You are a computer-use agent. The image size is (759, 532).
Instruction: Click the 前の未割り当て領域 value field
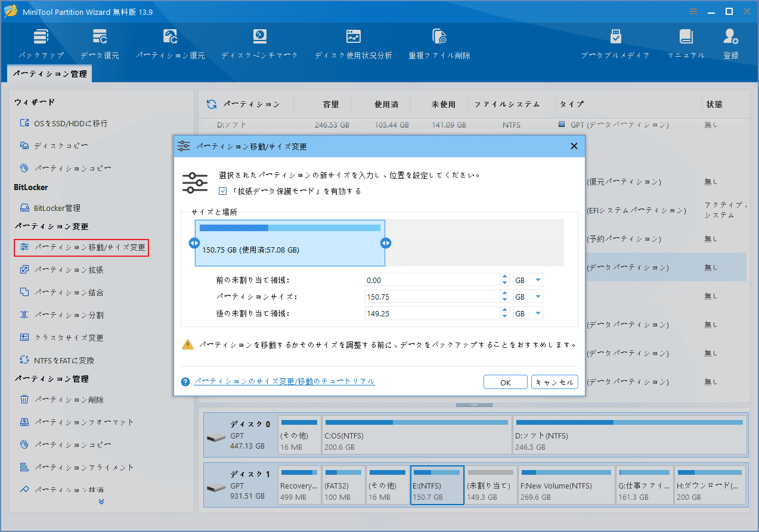pyautogui.click(x=433, y=280)
